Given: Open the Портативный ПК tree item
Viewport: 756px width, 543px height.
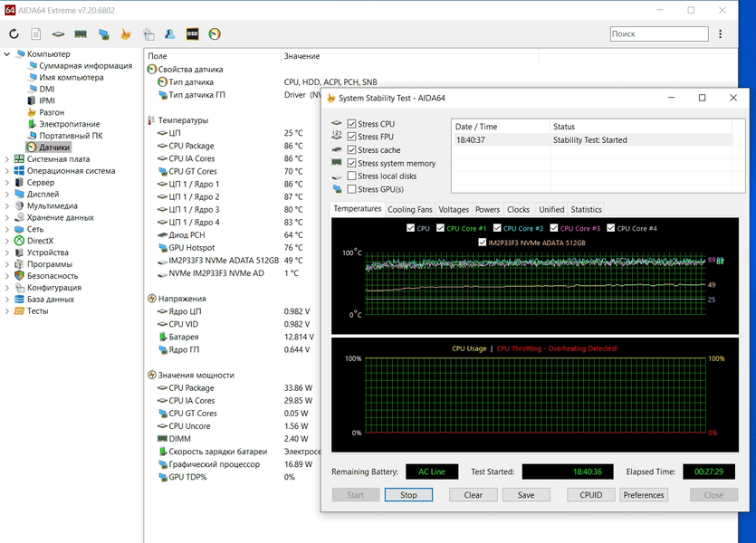Looking at the screenshot, I should [x=71, y=136].
